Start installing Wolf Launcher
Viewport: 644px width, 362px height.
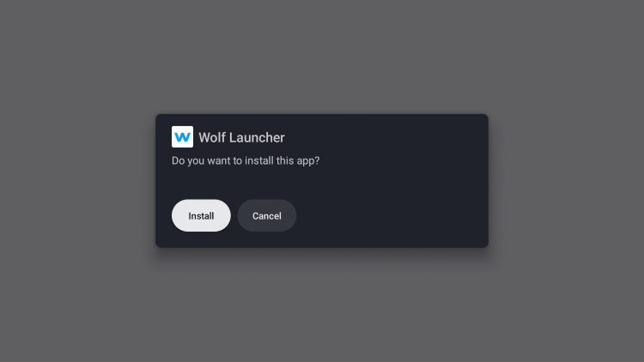tap(201, 215)
